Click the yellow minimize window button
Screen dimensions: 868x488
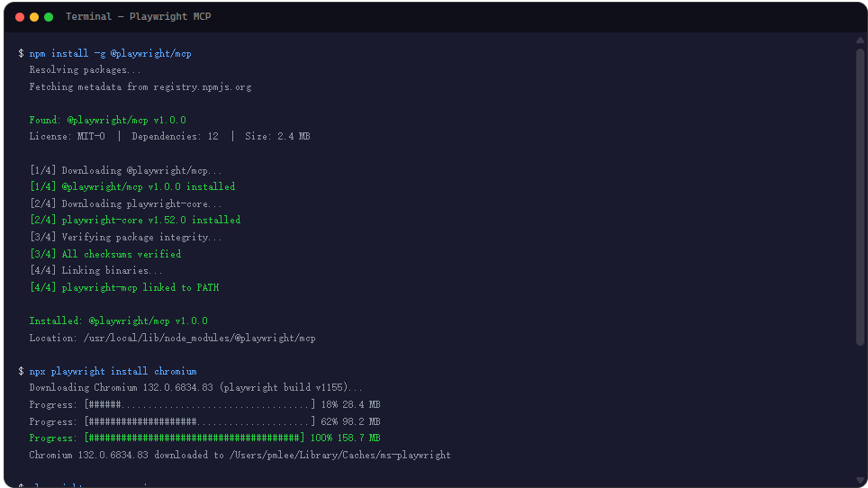(x=34, y=17)
